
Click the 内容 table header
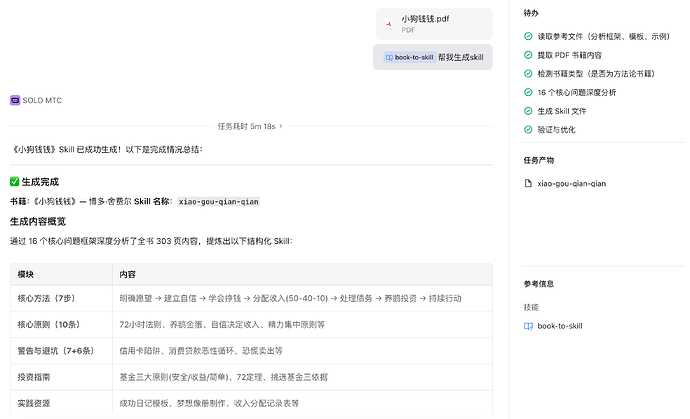click(x=302, y=274)
